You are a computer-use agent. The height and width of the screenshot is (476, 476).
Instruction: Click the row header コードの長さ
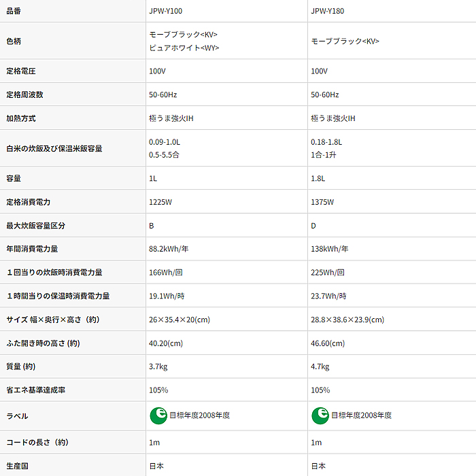[37, 442]
